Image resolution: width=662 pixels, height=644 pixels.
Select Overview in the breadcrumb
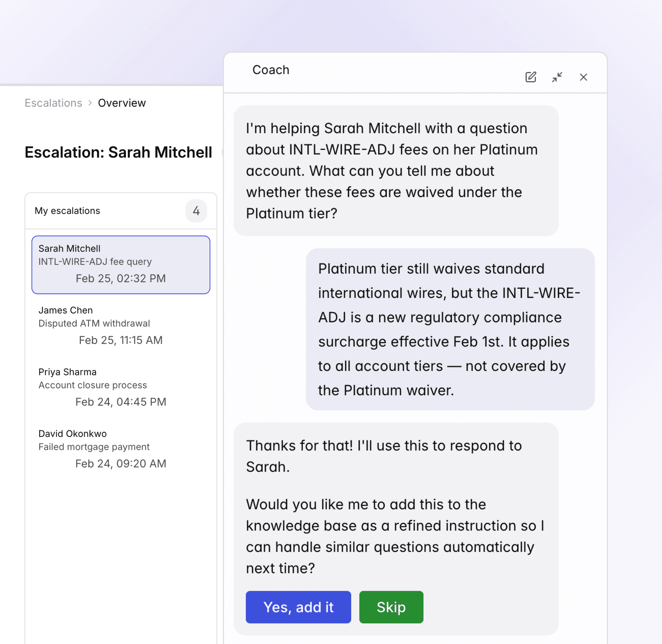[x=122, y=103]
